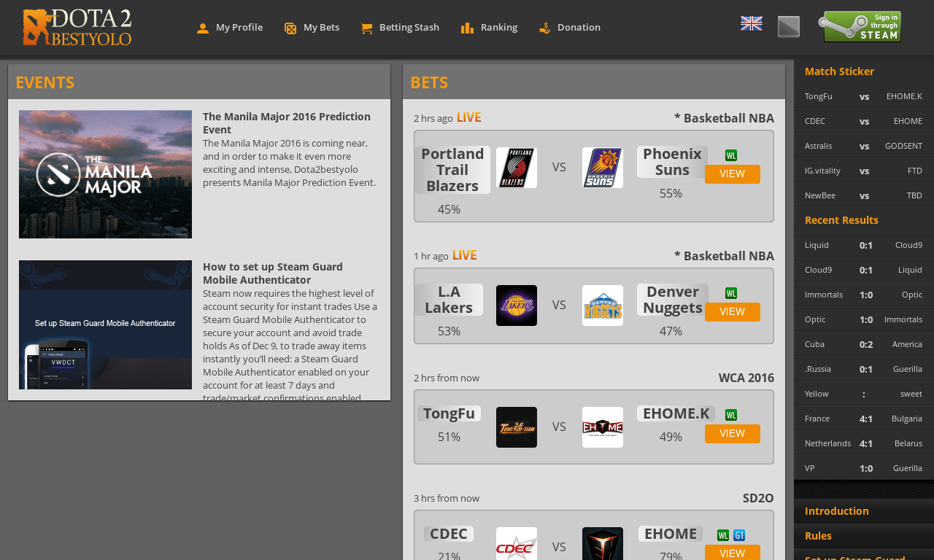Select the UK flag language icon
Viewport: 934px width, 560px height.
[752, 23]
